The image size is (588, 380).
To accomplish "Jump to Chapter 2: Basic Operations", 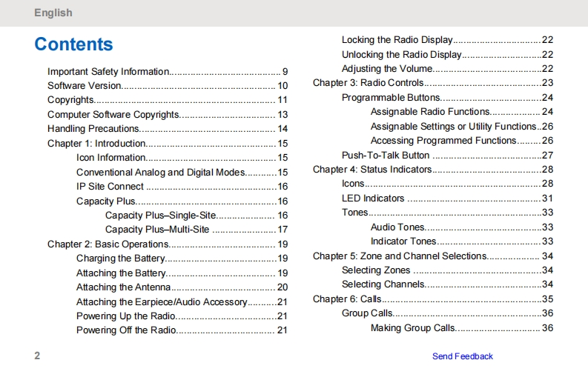I will (x=108, y=244).
